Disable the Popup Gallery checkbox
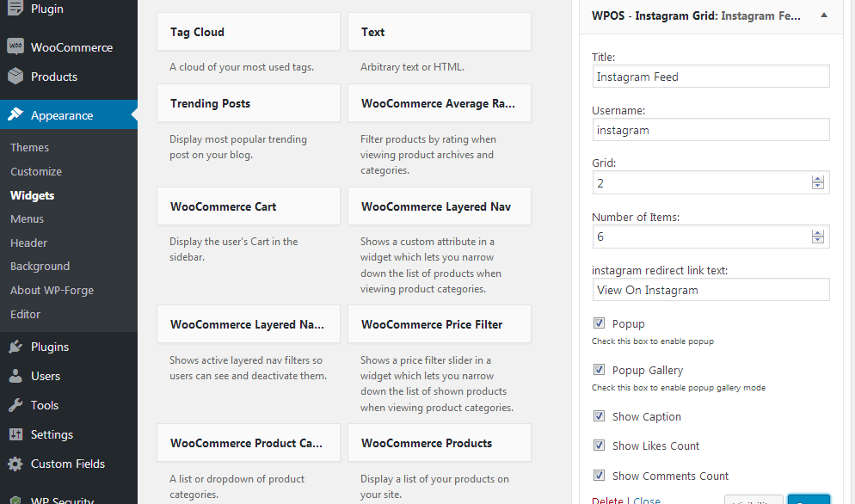 point(599,370)
